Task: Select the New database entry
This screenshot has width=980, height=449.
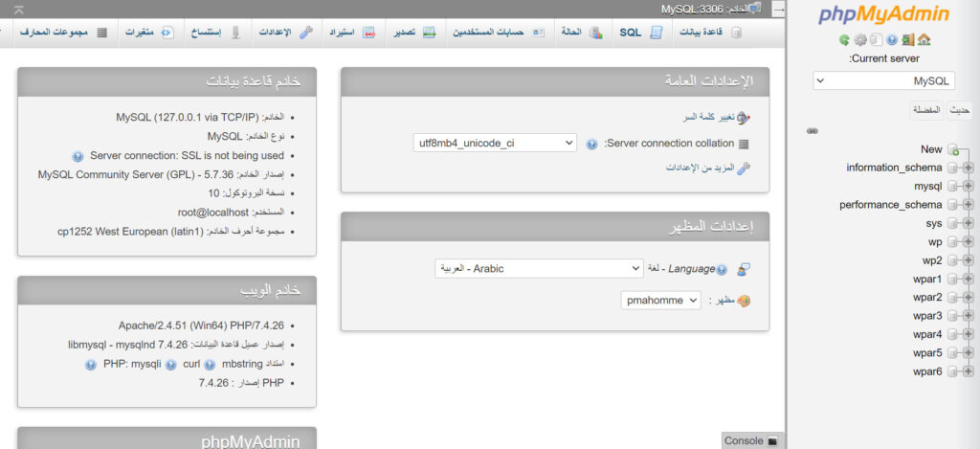Action: (x=931, y=149)
